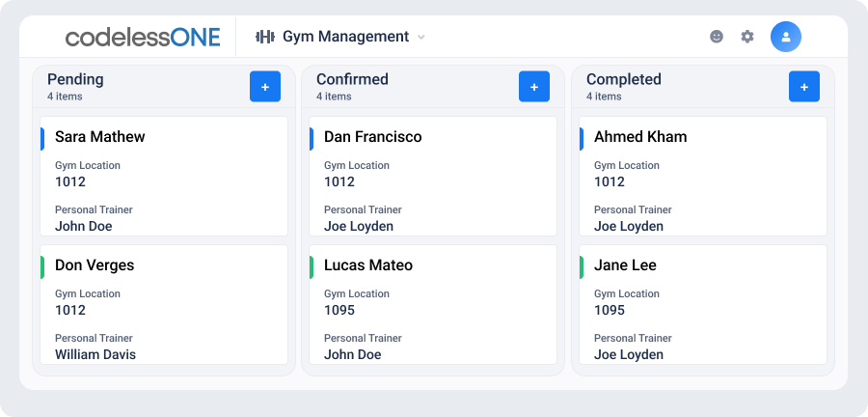Open the Lucas Mateo card
Viewport: 868px width, 417px height.
click(x=433, y=305)
